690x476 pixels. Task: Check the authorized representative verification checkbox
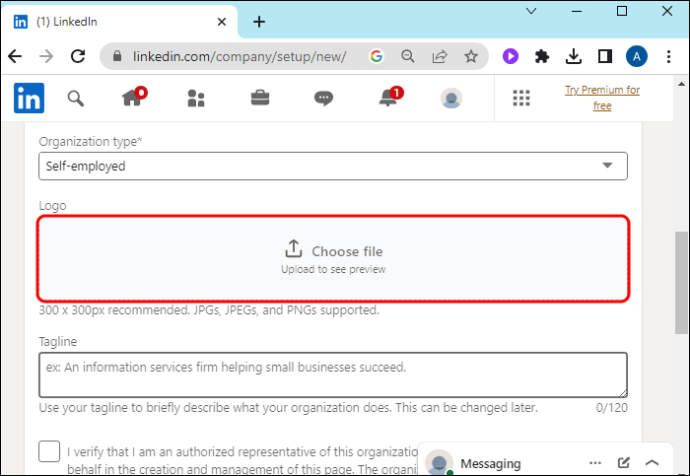coord(49,451)
